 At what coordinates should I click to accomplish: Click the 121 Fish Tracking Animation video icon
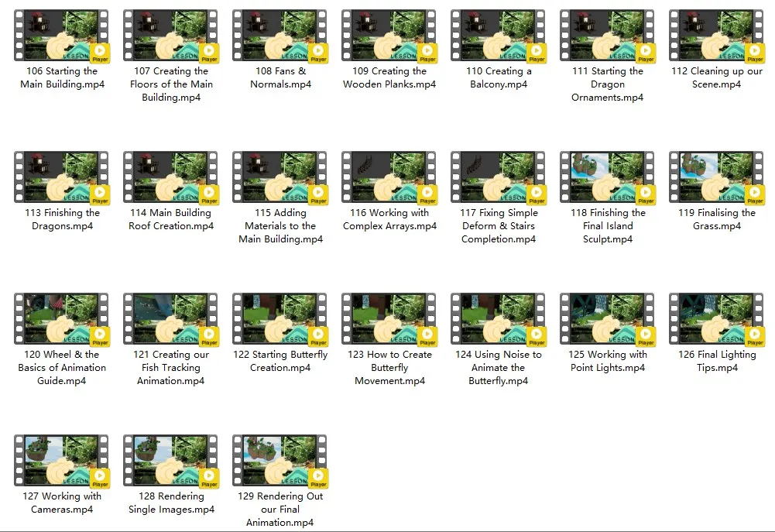(171, 319)
